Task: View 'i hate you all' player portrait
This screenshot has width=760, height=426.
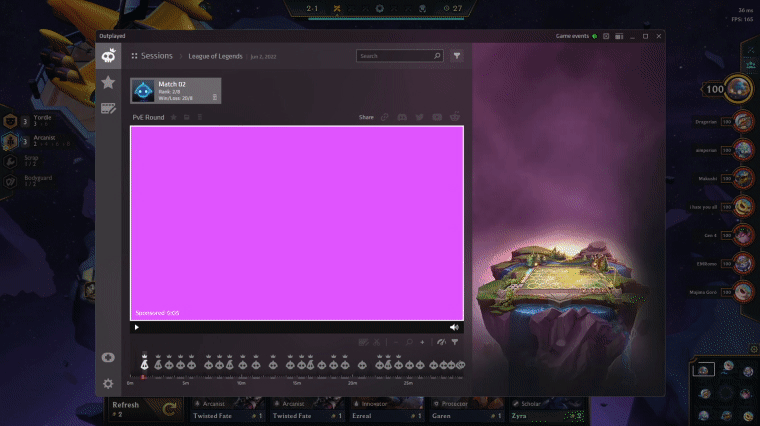Action: [743, 207]
